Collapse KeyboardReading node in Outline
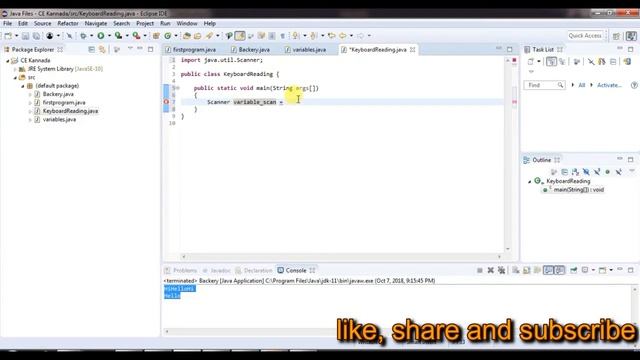640x360 pixels. [529, 181]
